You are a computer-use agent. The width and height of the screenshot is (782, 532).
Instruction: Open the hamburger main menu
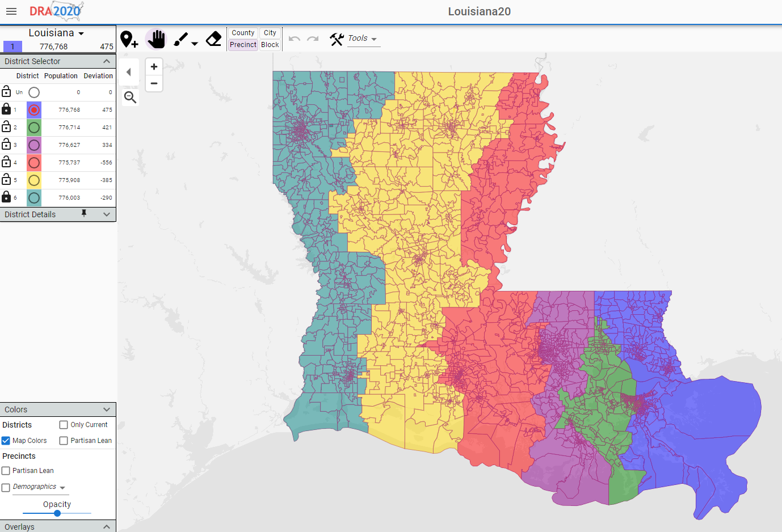point(11,11)
